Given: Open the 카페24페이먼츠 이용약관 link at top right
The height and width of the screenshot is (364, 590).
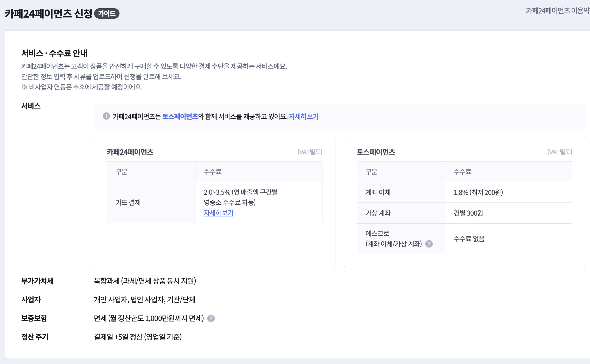Looking at the screenshot, I should [557, 11].
